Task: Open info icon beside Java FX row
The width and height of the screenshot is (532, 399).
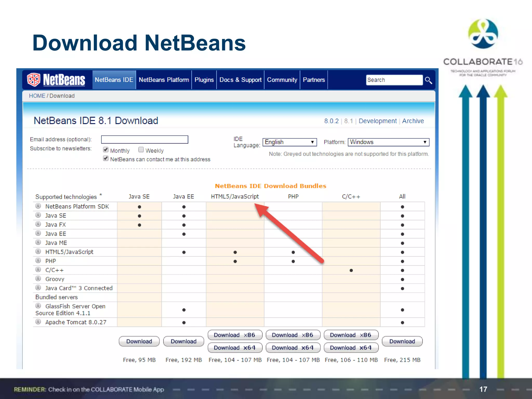Action: click(38, 224)
